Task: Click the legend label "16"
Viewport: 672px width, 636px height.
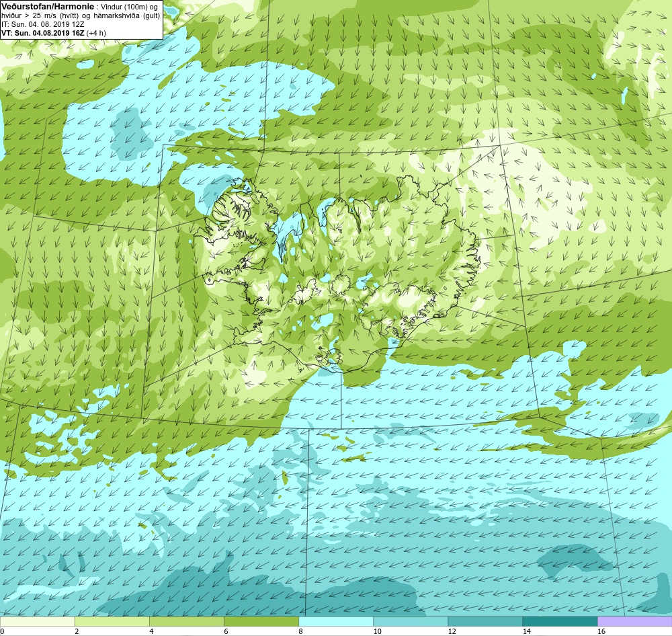Action: (601, 631)
